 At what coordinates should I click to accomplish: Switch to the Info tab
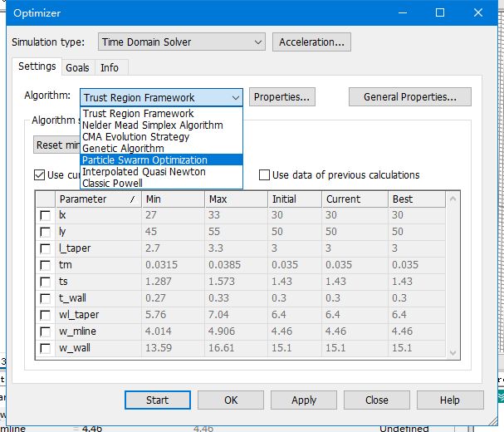110,67
